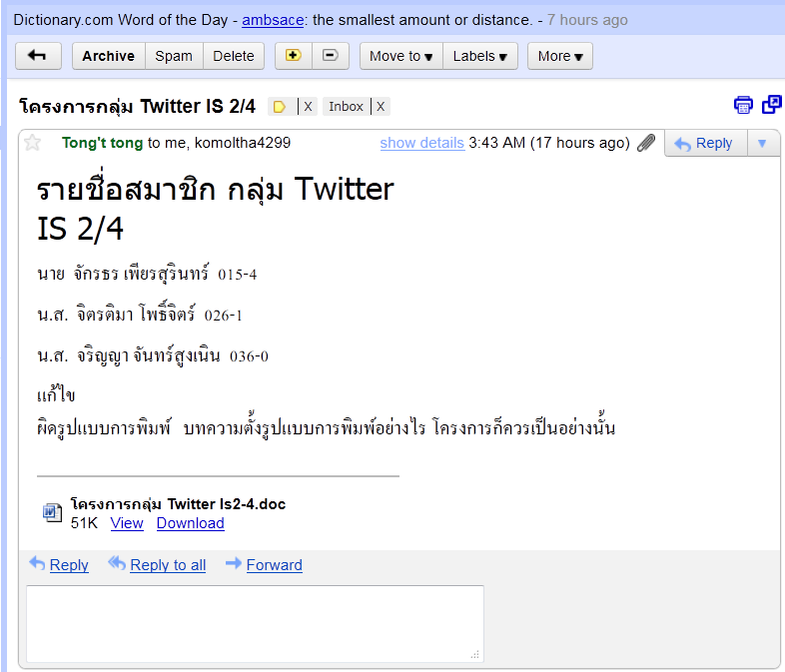Viewport: 785px width, 672px height.
Task: Click the reply arrow icon beside Reply link
Action: click(x=37, y=563)
